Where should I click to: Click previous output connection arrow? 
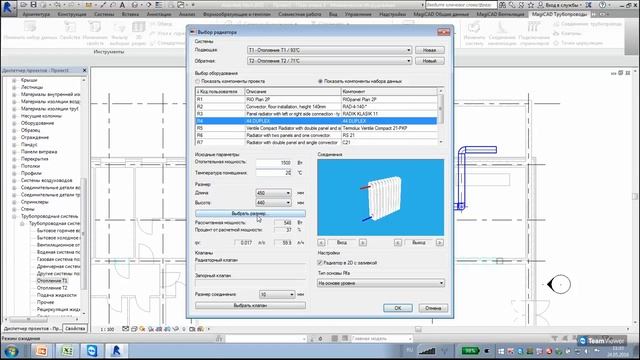click(398, 242)
